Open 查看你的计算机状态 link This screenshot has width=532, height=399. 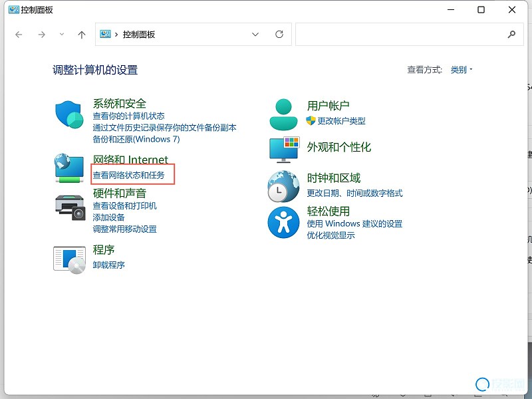(x=128, y=116)
